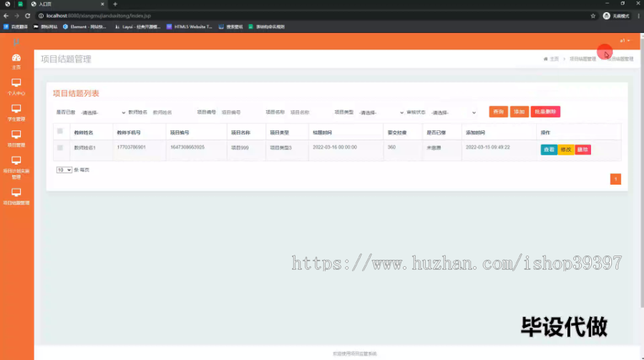644x360 pixels.
Task: Open the 项目类型 filter dropdown
Action: (381, 112)
